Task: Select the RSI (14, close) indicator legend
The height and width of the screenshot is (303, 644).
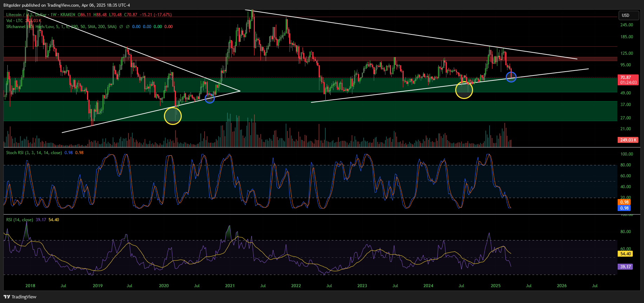Action: (x=19, y=220)
